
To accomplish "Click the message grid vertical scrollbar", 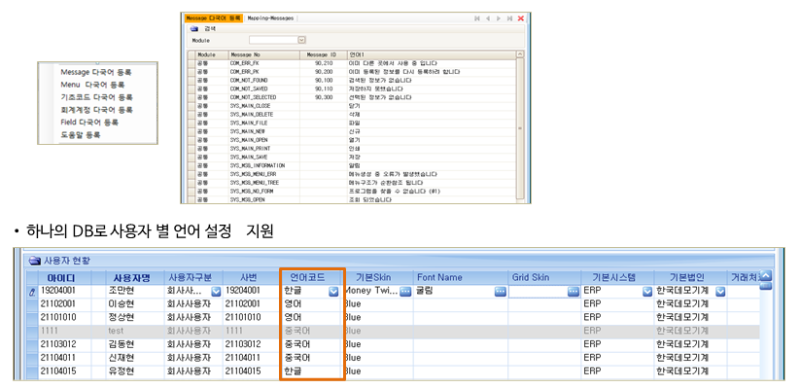I will point(520,126).
